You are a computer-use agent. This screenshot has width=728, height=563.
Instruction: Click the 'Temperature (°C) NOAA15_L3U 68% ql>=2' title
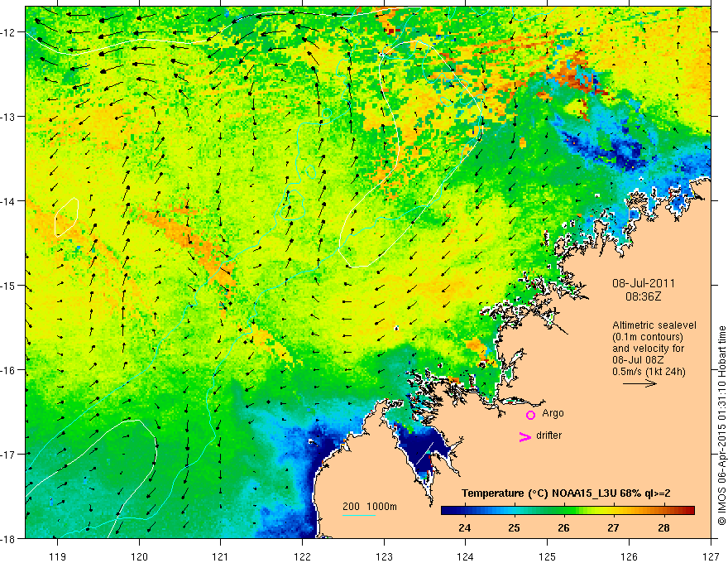point(566,493)
